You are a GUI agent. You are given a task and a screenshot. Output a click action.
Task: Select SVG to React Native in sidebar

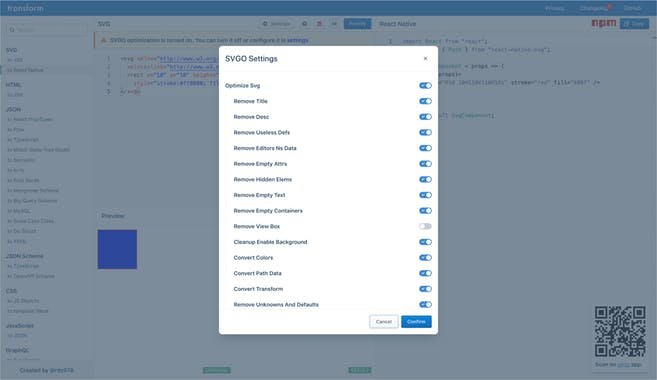[x=25, y=70]
